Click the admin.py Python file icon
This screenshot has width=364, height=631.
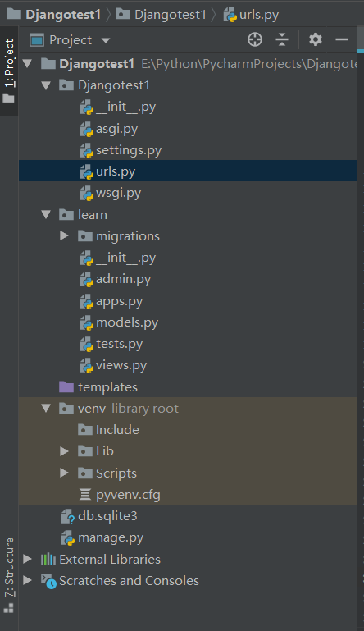tap(86, 279)
